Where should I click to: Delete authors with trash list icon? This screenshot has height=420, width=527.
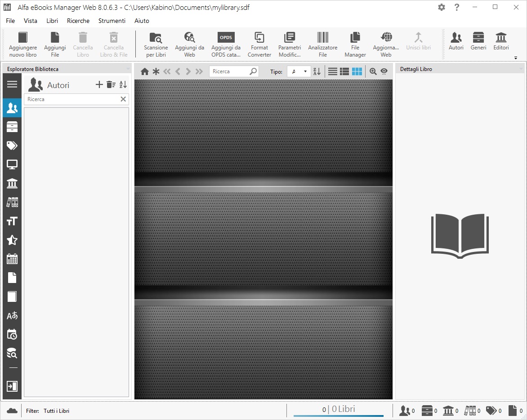click(x=111, y=84)
